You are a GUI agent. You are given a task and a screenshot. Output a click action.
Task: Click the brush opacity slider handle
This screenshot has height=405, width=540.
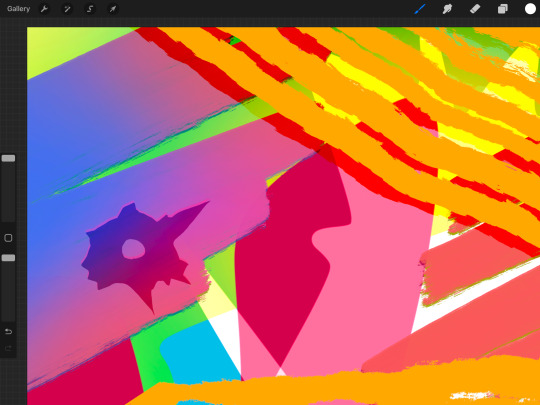click(8, 258)
